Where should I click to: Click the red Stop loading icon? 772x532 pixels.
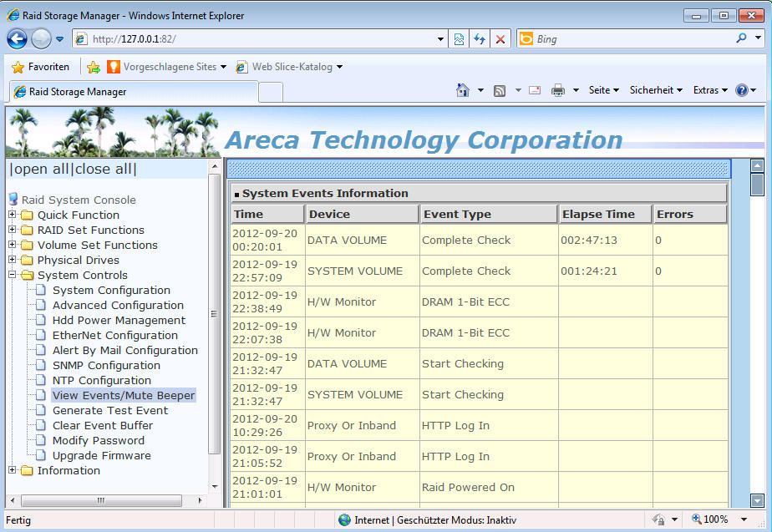[x=500, y=39]
